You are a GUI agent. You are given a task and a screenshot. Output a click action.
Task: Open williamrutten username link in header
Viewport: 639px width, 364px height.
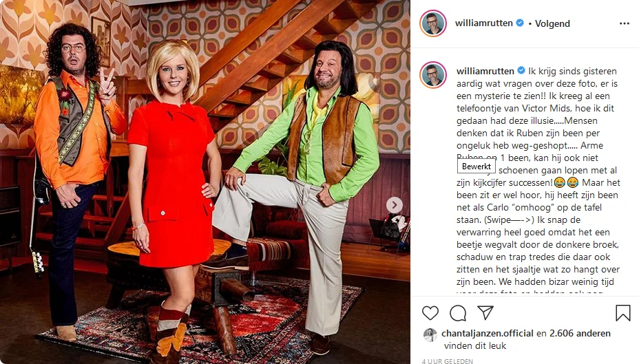(x=484, y=23)
